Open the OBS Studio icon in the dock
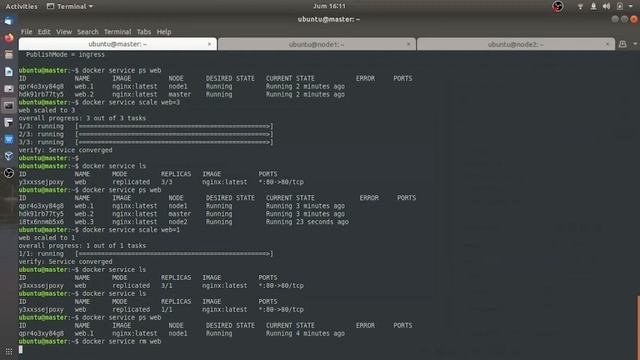 tap(9, 173)
